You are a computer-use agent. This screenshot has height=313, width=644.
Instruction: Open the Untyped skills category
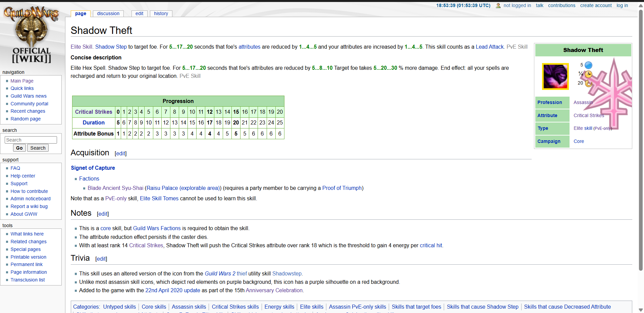tap(119, 307)
